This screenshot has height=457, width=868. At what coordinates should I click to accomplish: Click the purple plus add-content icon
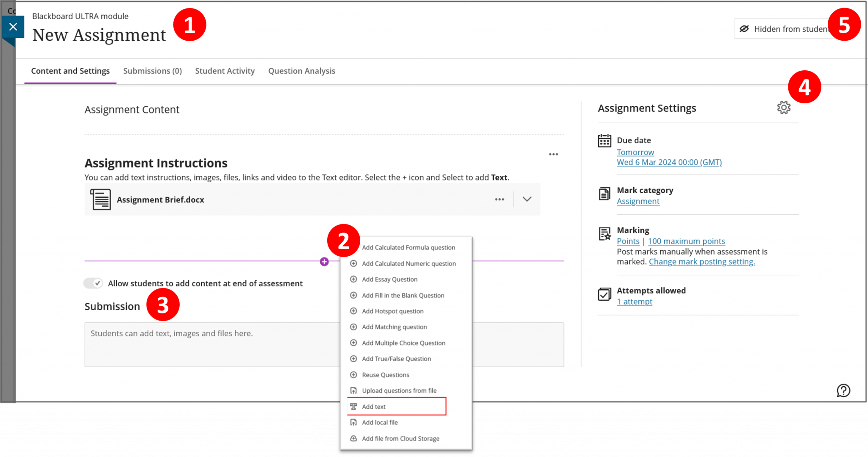coord(324,262)
